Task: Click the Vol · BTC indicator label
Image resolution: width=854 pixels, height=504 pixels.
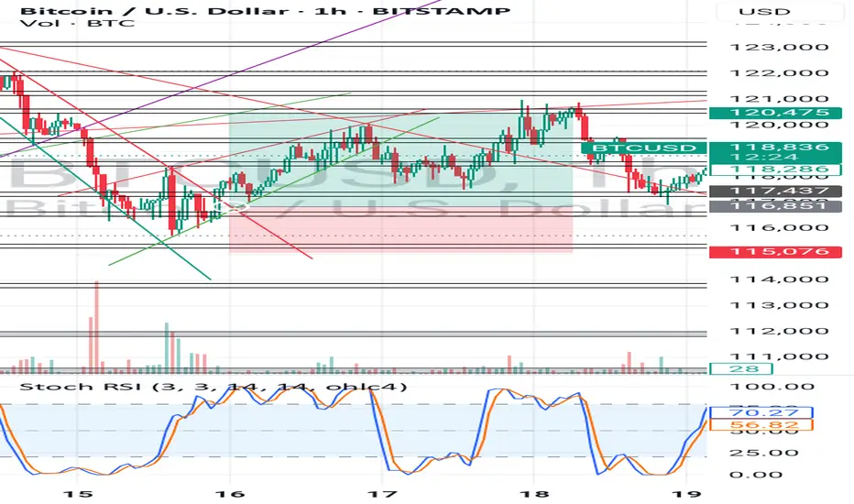Action: (77, 24)
